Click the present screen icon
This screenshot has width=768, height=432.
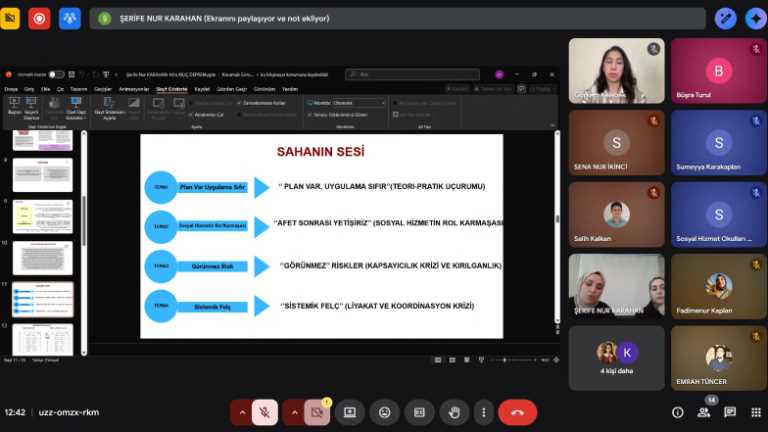point(350,412)
